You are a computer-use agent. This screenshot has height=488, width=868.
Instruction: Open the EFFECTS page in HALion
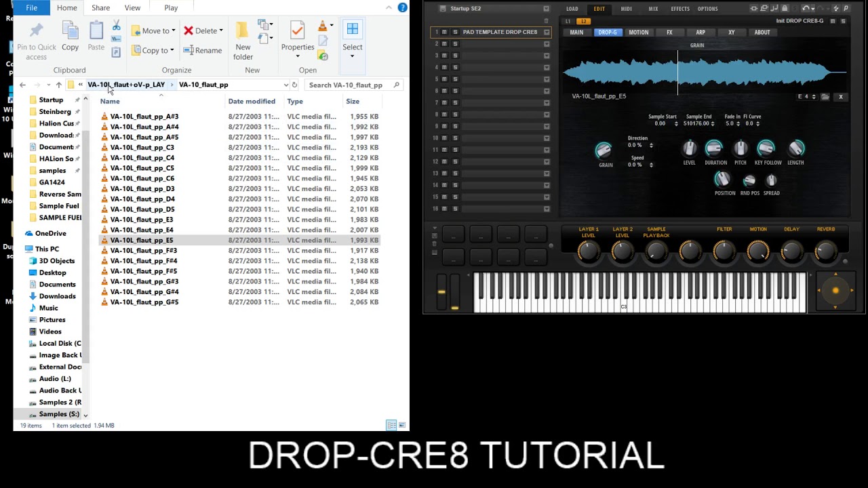pyautogui.click(x=680, y=9)
